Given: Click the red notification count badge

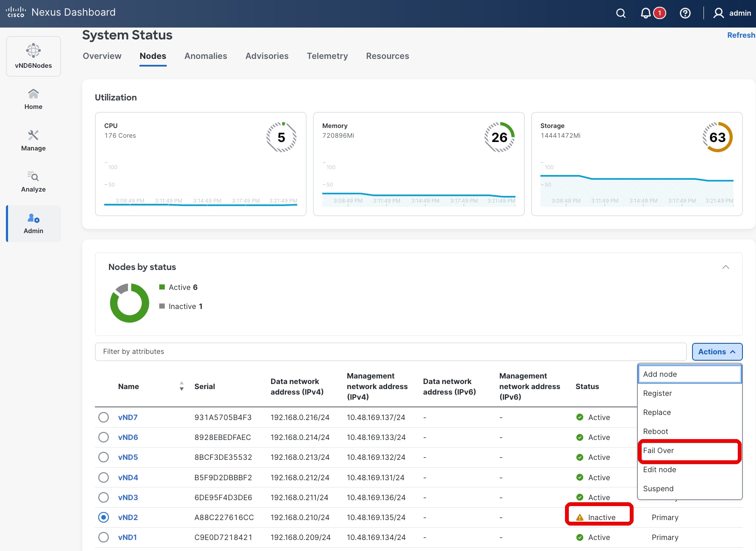Looking at the screenshot, I should click(659, 13).
